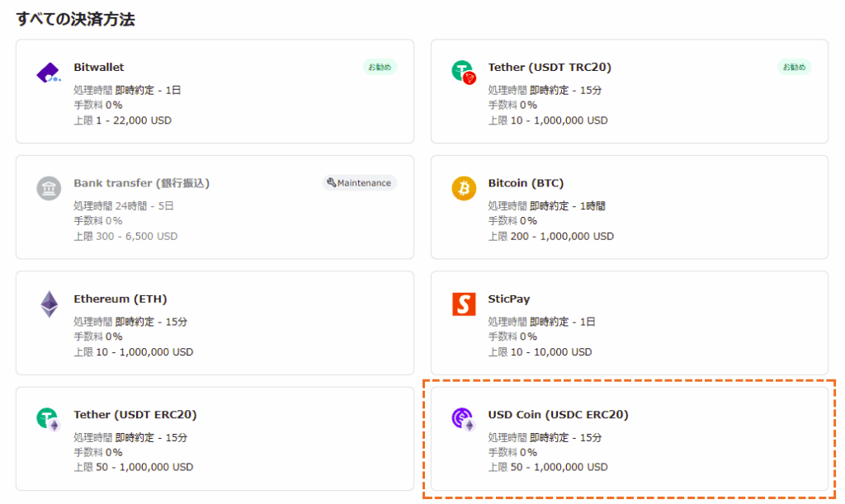Choose USD Coin (USDC ERC20) title
845x504 pixels.
click(558, 415)
